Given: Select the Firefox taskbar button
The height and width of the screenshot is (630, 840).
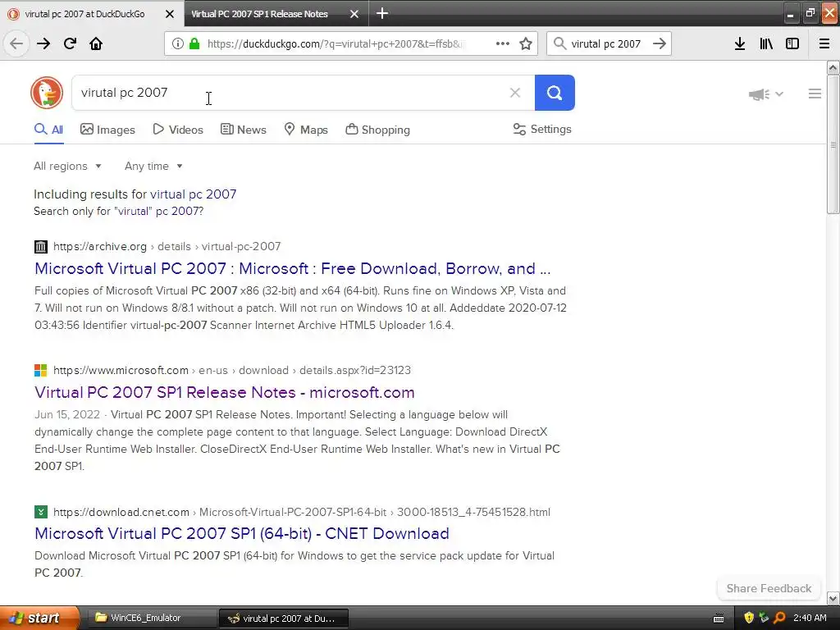Looking at the screenshot, I should pyautogui.click(x=284, y=619).
